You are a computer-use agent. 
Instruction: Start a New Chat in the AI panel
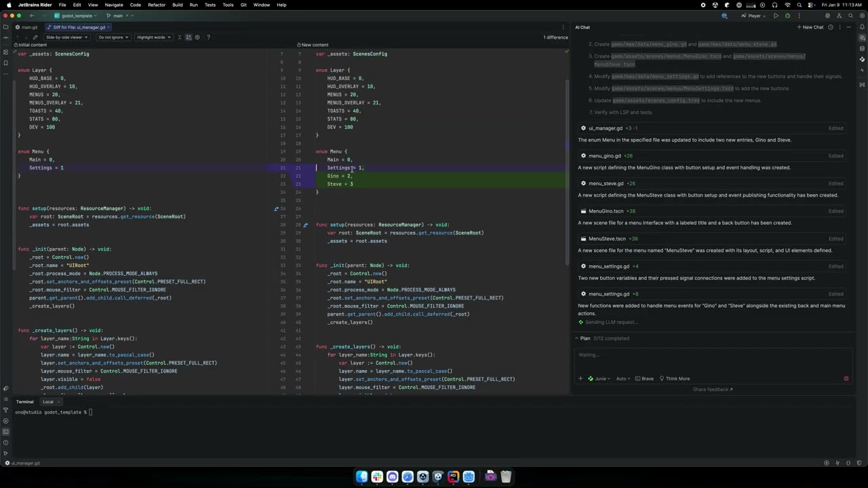[811, 27]
